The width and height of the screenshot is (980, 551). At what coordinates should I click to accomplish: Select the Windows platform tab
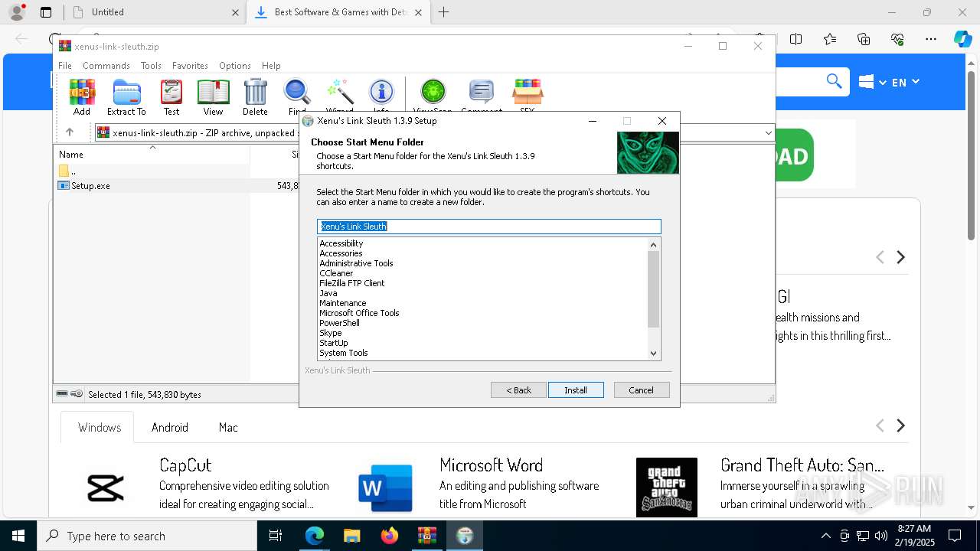coord(100,428)
